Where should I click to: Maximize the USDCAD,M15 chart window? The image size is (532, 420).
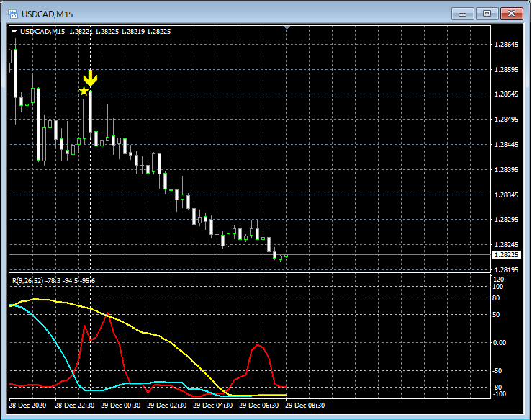pos(487,13)
